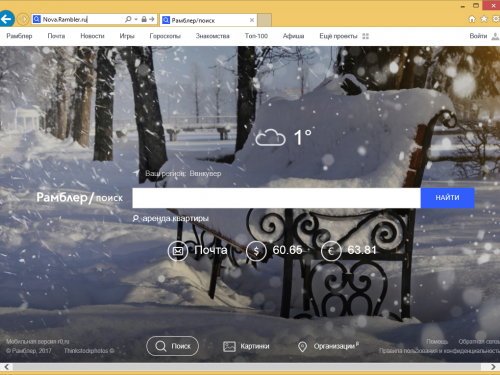Click the blue НАЙТИ button

447,198
